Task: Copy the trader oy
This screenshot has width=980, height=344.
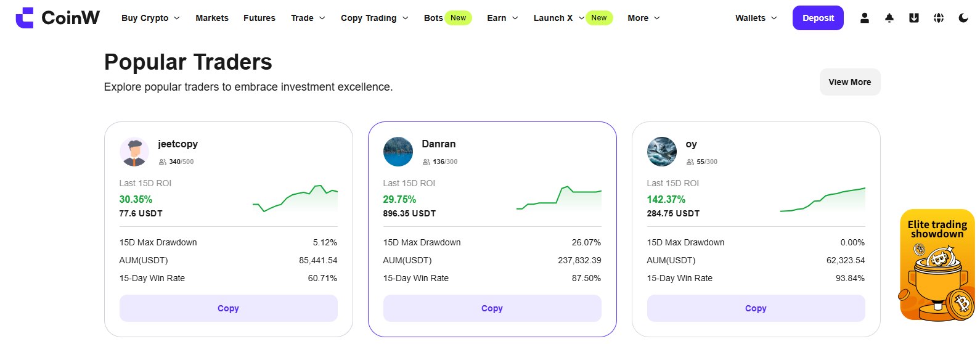Action: (x=756, y=308)
